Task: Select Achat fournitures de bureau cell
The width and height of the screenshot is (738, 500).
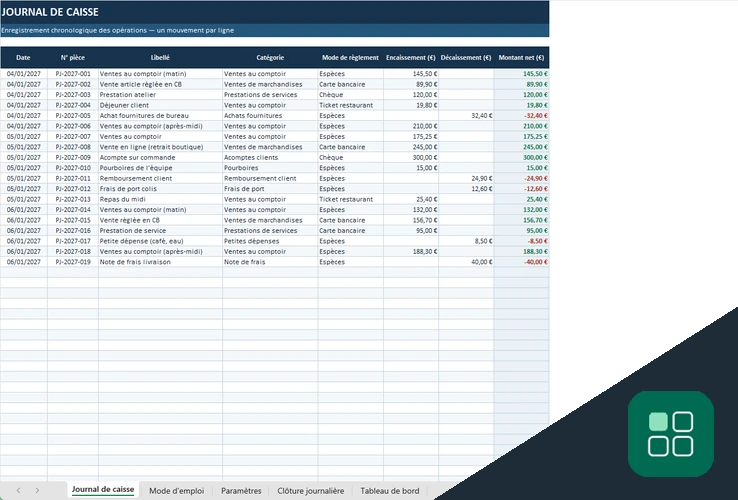Action: [160, 115]
